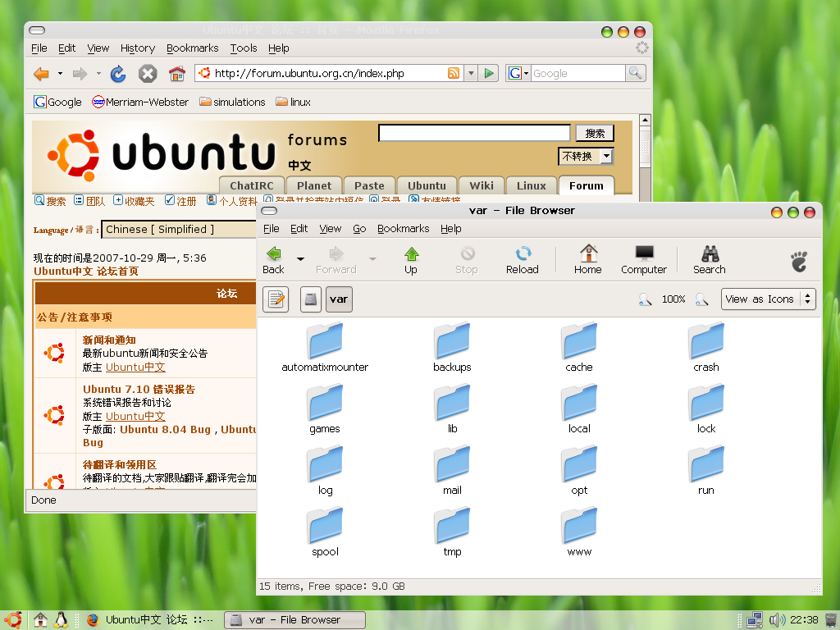840x630 pixels.
Task: Open the Go menu in File Browser
Action: tap(359, 229)
